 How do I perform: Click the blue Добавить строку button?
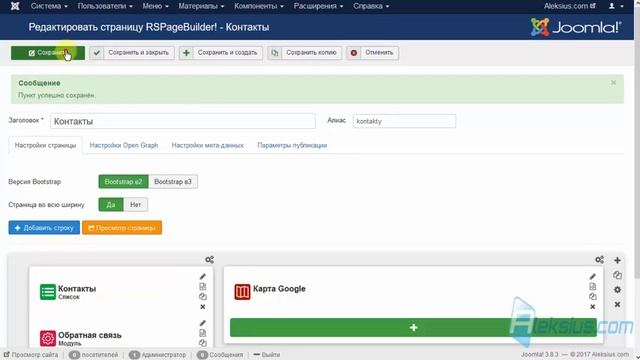(x=44, y=228)
